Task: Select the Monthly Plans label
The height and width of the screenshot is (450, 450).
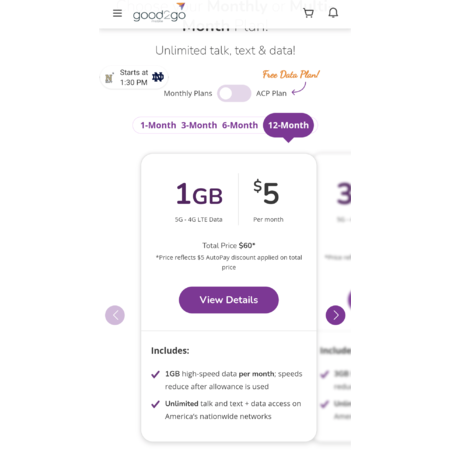Action: [188, 93]
